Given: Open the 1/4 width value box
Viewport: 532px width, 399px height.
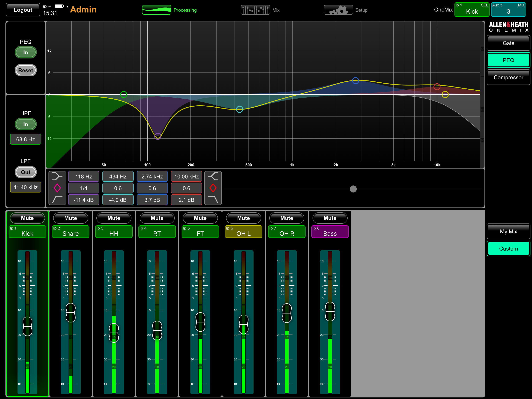Looking at the screenshot, I should pos(84,188).
